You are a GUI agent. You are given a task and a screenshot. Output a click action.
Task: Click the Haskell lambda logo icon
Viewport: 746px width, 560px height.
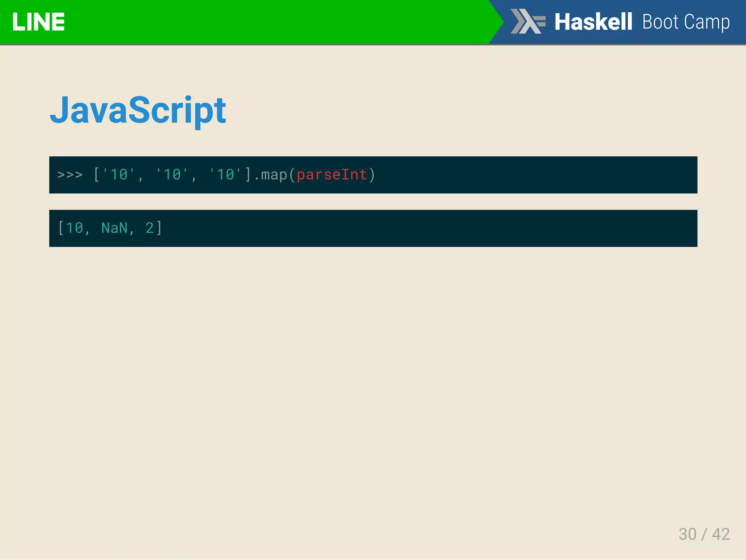[x=528, y=21]
